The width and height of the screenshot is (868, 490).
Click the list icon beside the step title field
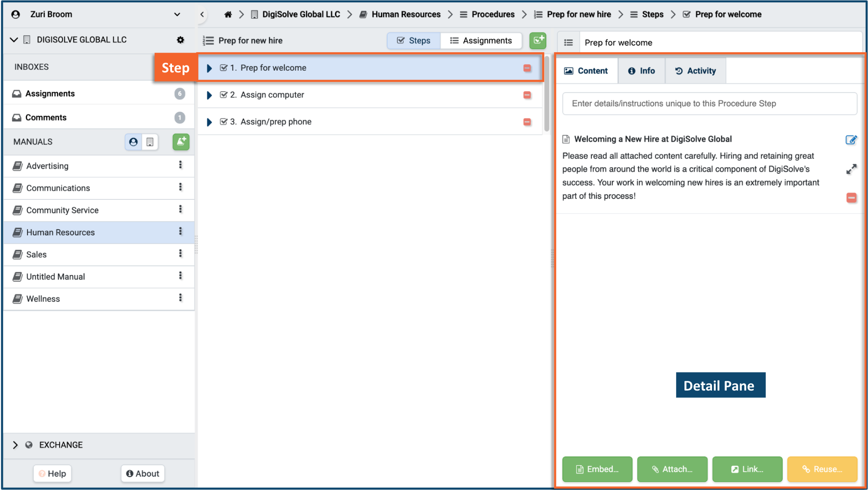[x=568, y=43]
